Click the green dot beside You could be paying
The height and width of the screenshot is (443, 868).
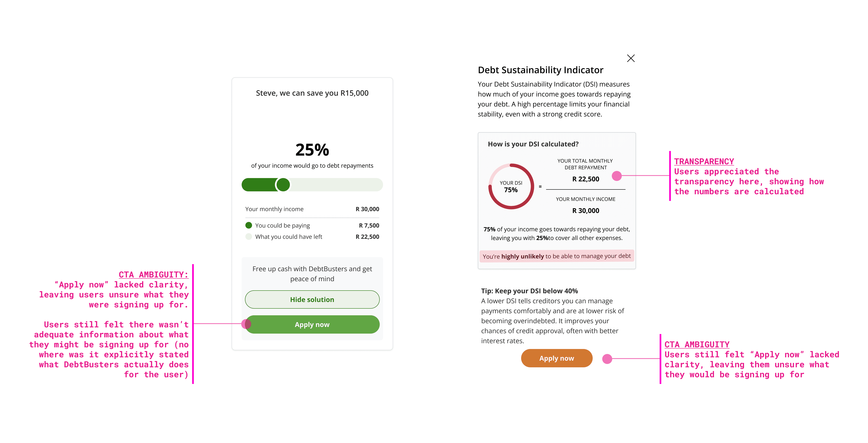249,225
